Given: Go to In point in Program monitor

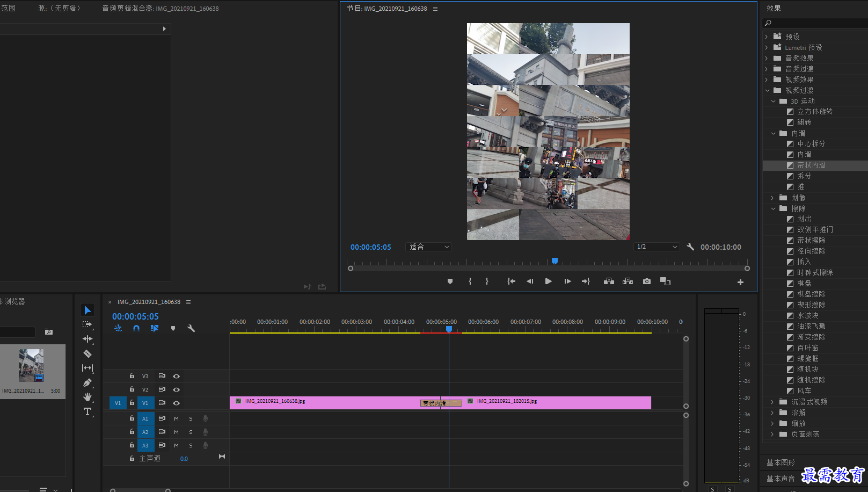Looking at the screenshot, I should (511, 281).
